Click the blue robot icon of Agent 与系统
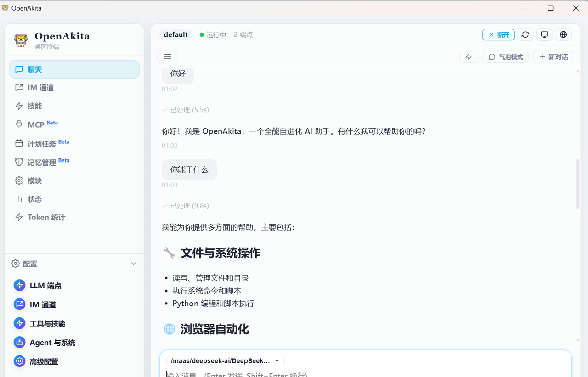Image resolution: width=588 pixels, height=377 pixels. (x=19, y=343)
